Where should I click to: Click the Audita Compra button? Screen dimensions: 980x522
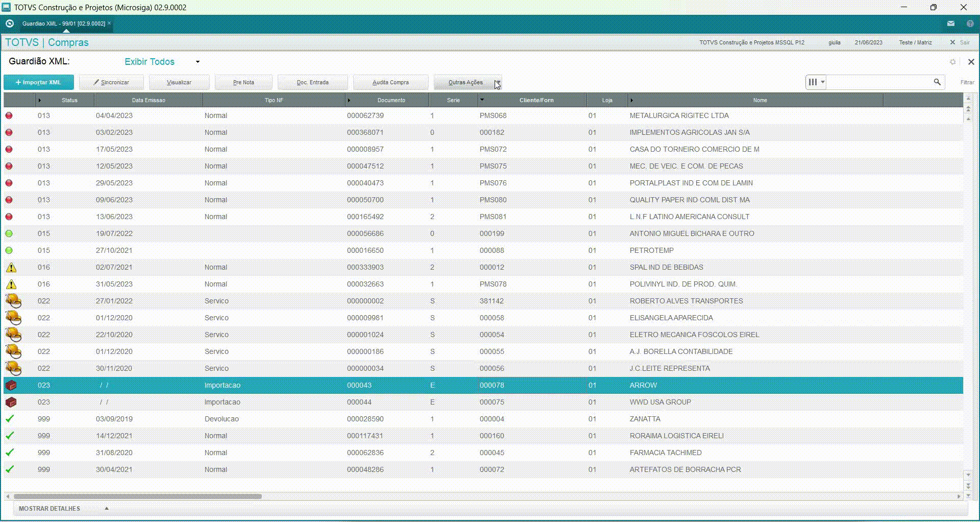point(390,82)
